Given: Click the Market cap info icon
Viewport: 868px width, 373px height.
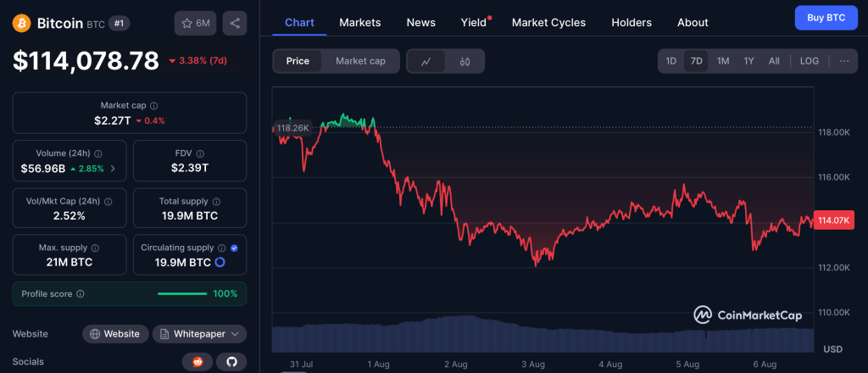Looking at the screenshot, I should coord(153,106).
